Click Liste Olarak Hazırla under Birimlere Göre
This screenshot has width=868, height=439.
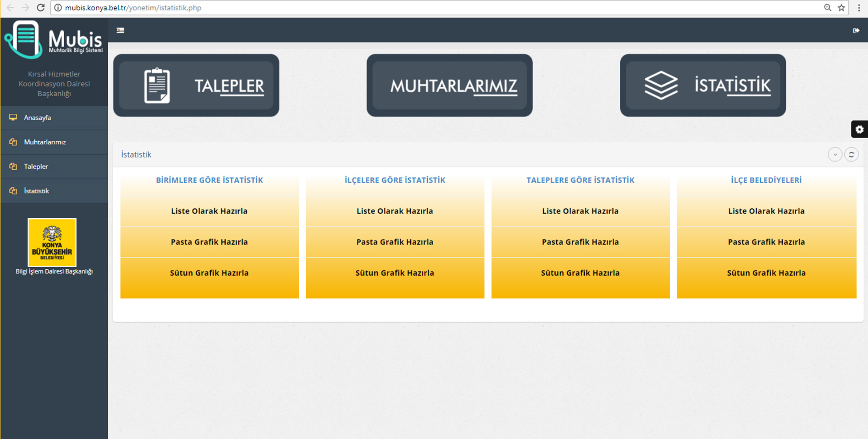tap(209, 211)
